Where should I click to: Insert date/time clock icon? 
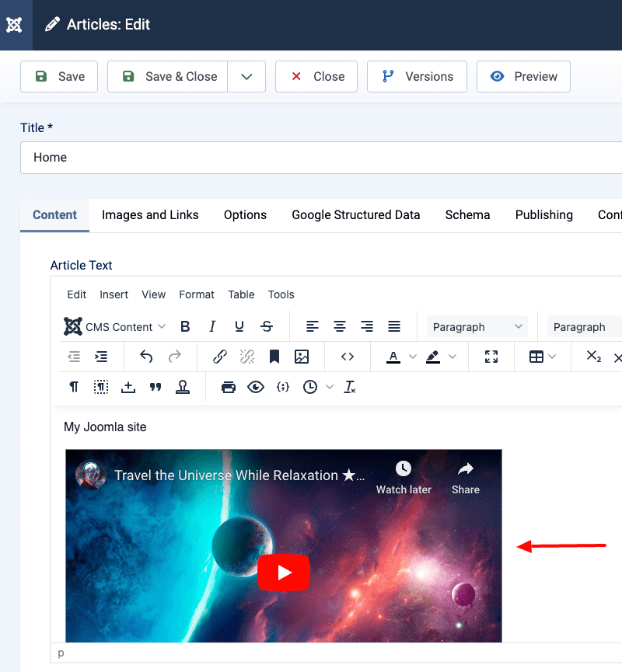tap(309, 387)
